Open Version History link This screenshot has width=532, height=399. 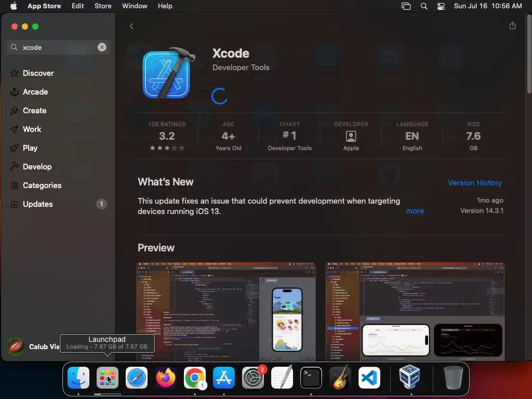[475, 182]
